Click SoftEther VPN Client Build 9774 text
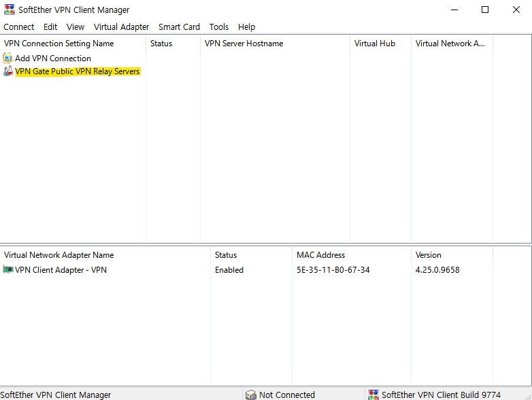Image resolution: width=532 pixels, height=400 pixels. [441, 395]
